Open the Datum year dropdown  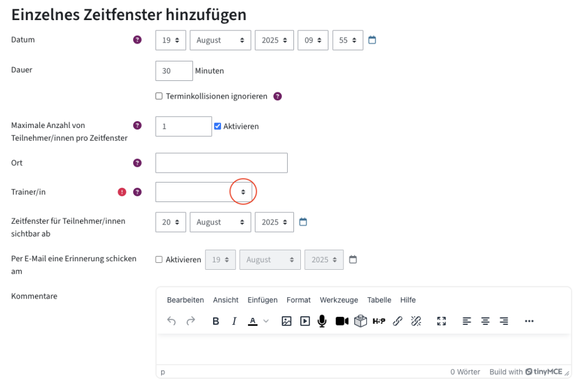[274, 40]
